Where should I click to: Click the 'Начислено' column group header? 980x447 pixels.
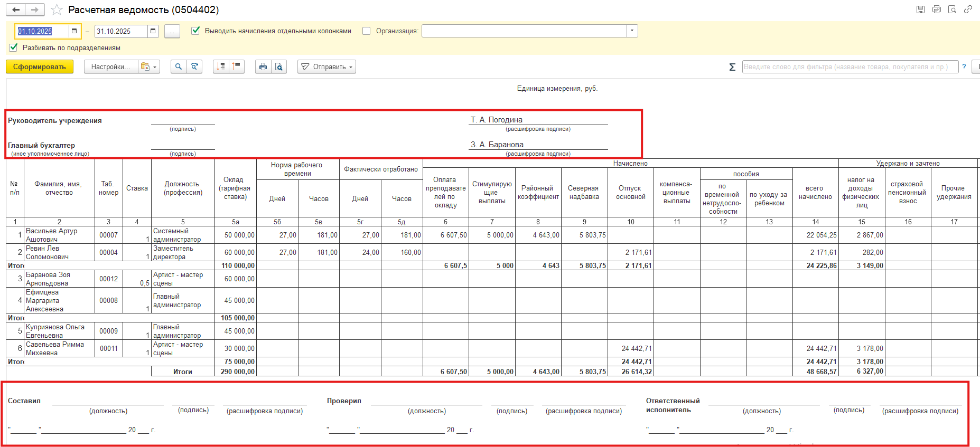[x=630, y=163]
